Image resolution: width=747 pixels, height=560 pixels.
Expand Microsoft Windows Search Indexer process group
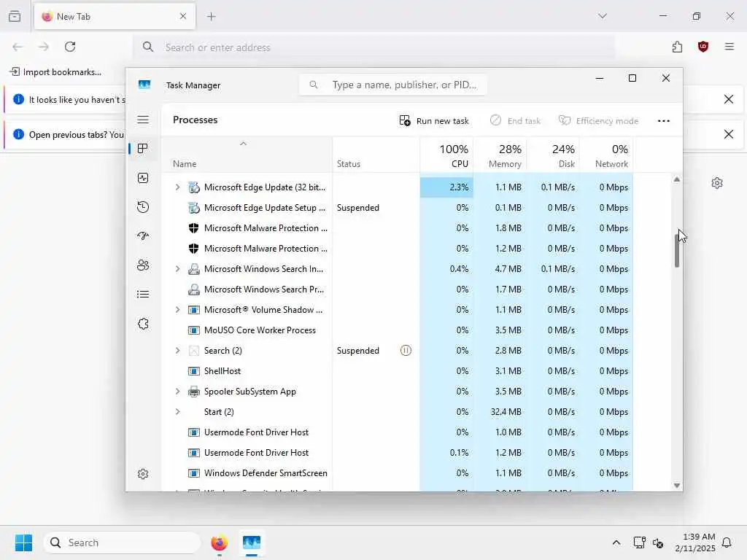click(177, 269)
